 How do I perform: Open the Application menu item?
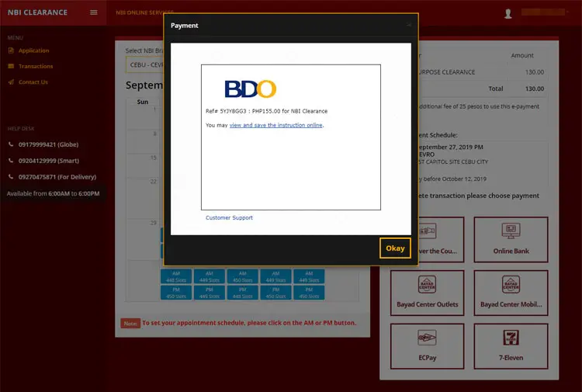[34, 50]
